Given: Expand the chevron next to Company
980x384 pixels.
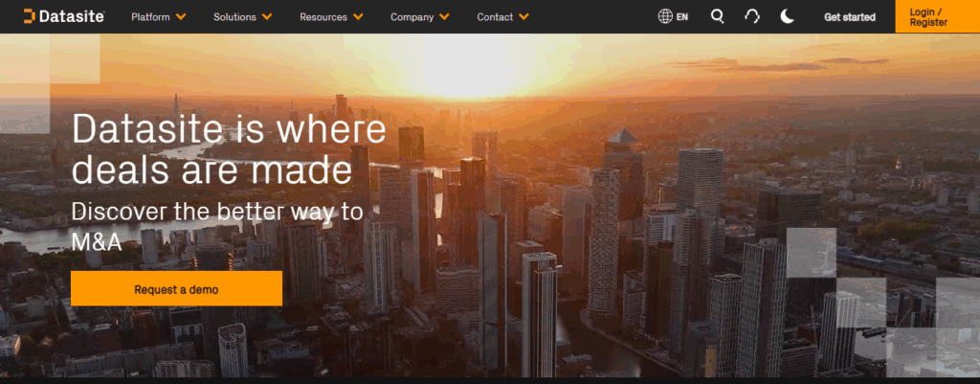Looking at the screenshot, I should click(444, 17).
